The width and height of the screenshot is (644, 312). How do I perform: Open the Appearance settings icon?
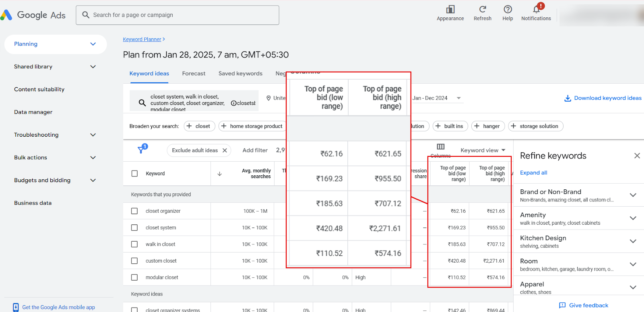[x=450, y=9]
